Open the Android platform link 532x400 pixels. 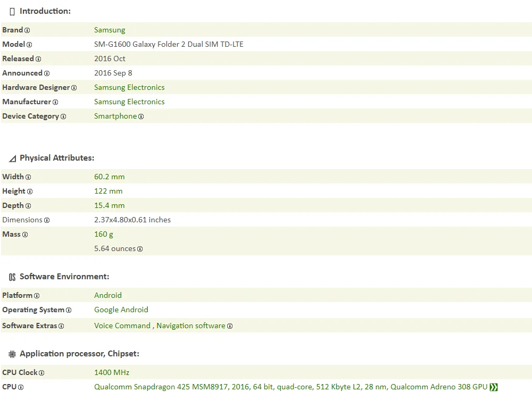pos(108,295)
